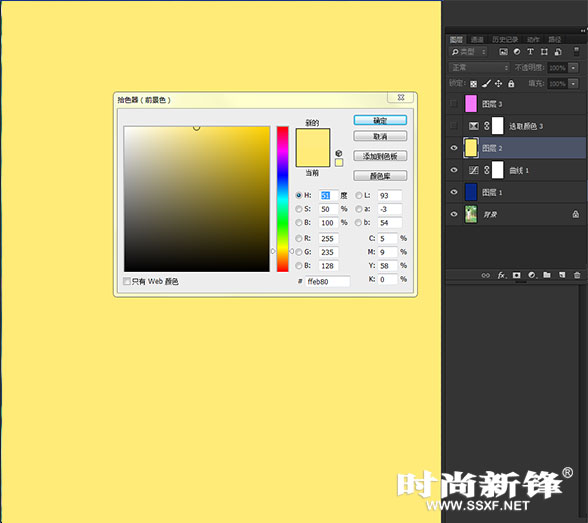The width and height of the screenshot is (588, 523).
Task: Enable the 只有 Web 颜色 checkbox
Action: pyautogui.click(x=127, y=281)
